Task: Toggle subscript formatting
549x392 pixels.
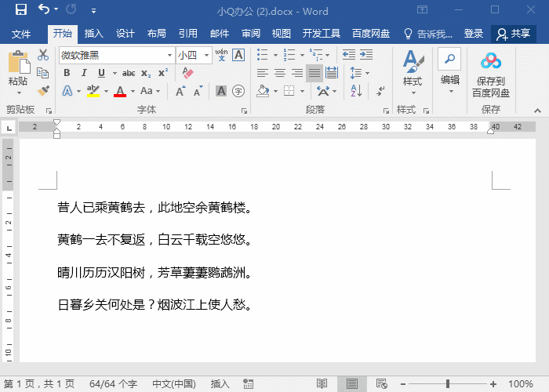Action: pyautogui.click(x=146, y=73)
